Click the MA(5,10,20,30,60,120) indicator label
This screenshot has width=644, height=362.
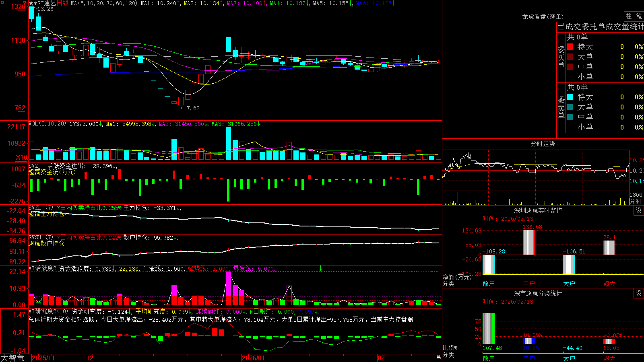(x=104, y=3)
